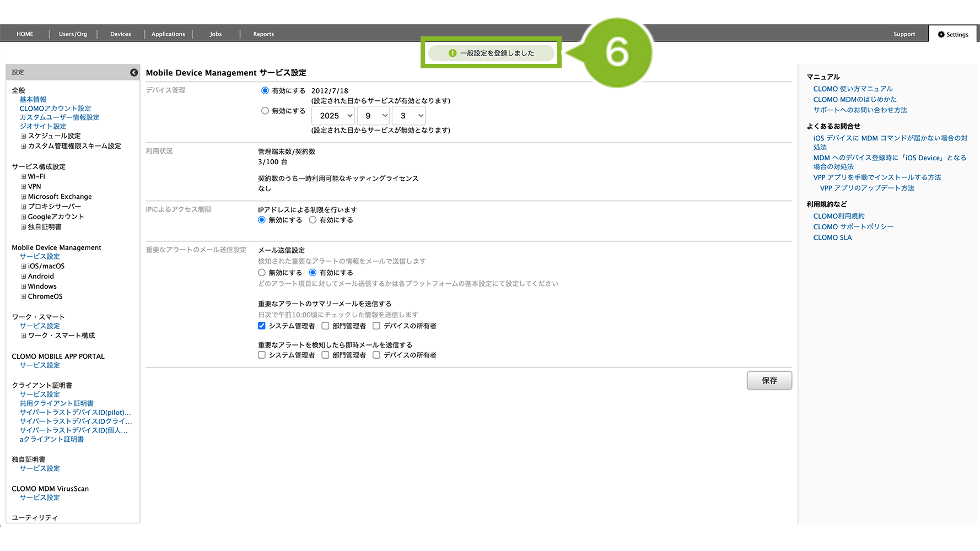Open the Devices menu tab

coord(120,34)
